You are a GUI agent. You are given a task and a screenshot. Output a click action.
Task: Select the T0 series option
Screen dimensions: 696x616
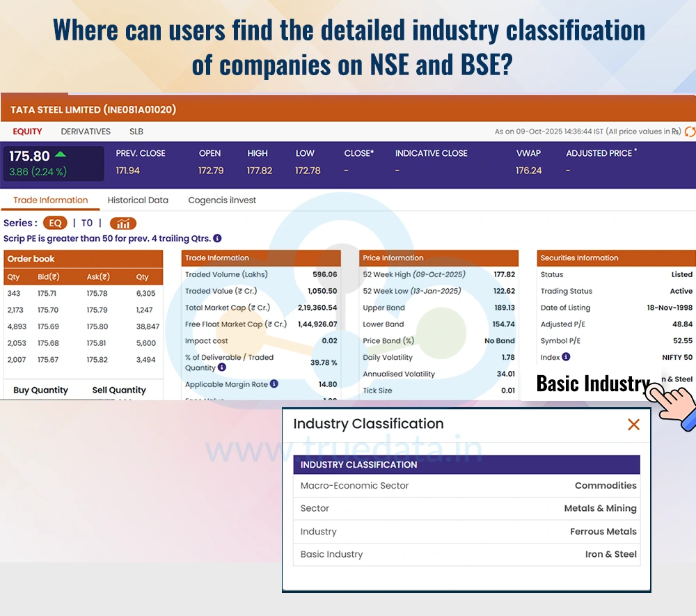(x=86, y=223)
